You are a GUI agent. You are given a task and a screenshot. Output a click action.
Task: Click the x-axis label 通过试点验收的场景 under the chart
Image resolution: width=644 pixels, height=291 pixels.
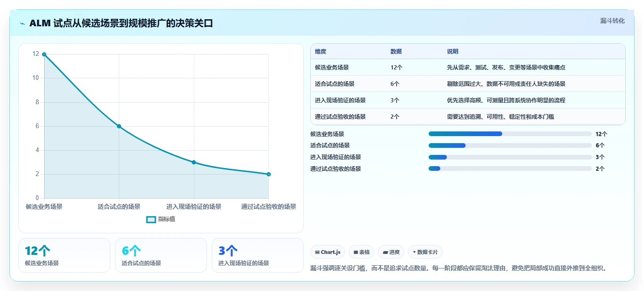click(268, 207)
